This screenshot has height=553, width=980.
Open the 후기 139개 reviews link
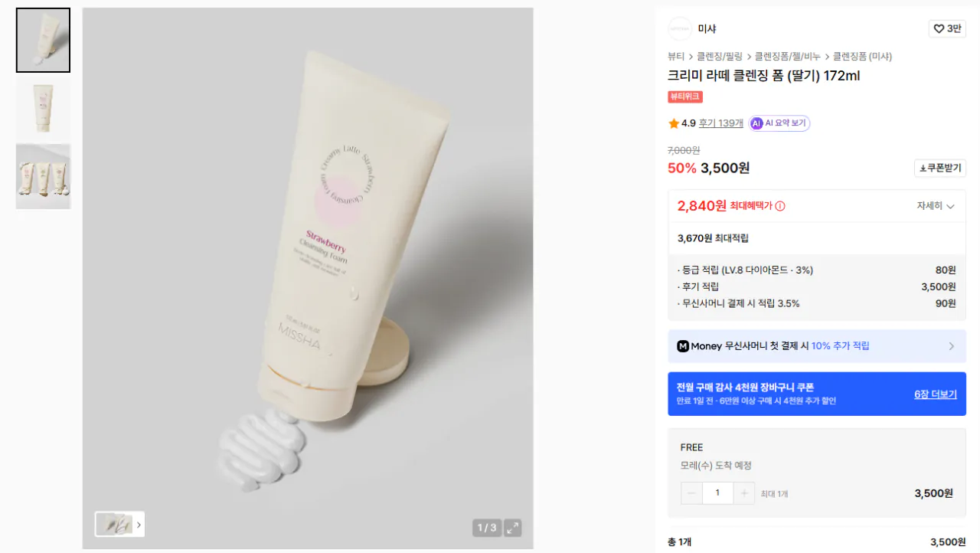(721, 123)
